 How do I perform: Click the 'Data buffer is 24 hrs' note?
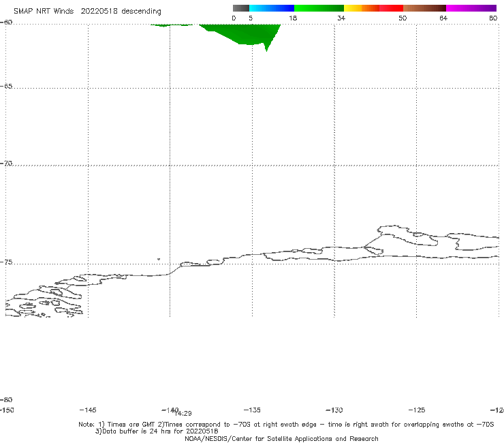[x=157, y=431]
